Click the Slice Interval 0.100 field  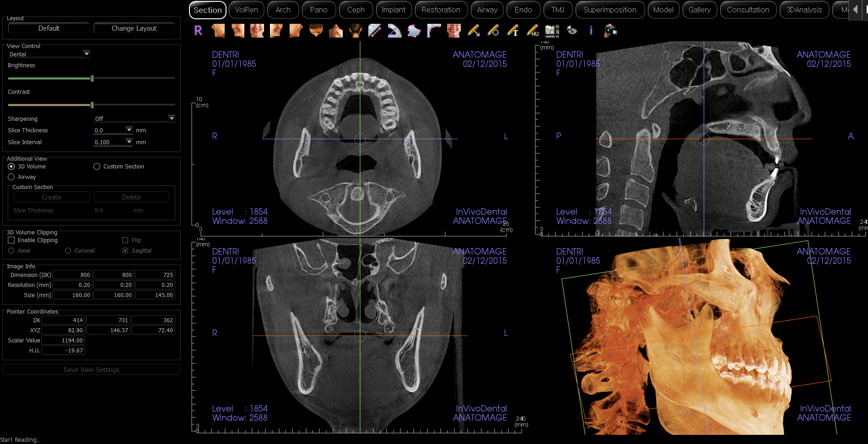109,142
